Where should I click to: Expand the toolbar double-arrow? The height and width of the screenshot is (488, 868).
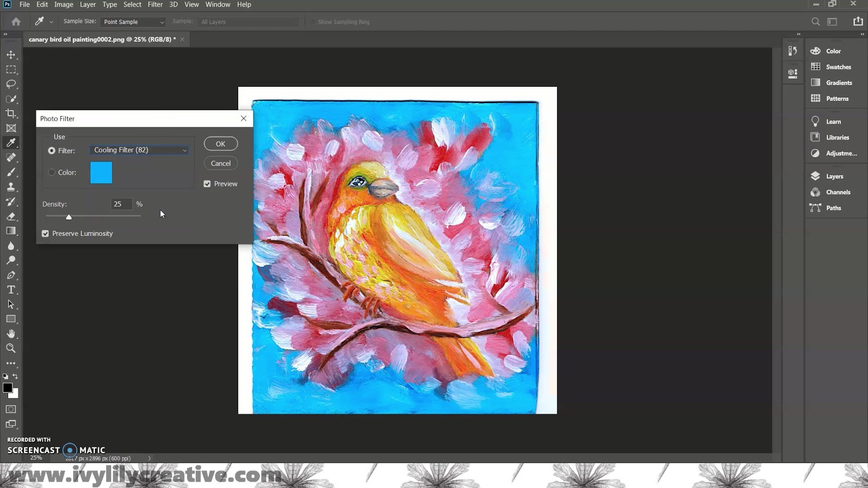[x=5, y=34]
